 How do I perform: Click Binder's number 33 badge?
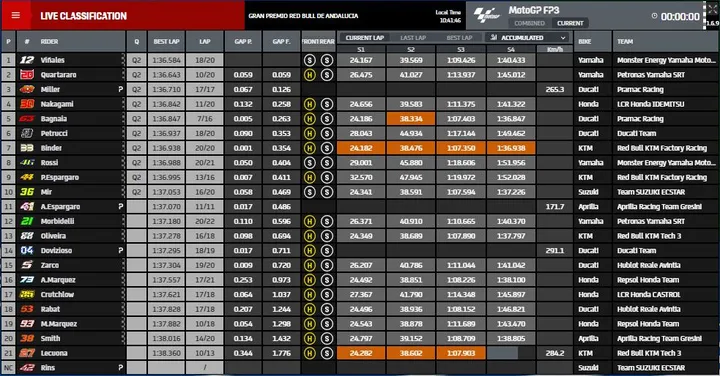27,148
